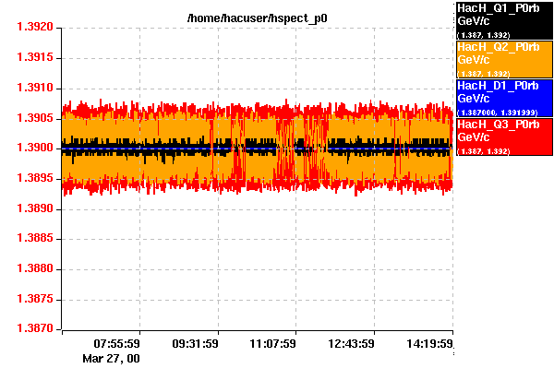Click the 12:43:59 time axis label
554x392 pixels.
click(x=351, y=344)
